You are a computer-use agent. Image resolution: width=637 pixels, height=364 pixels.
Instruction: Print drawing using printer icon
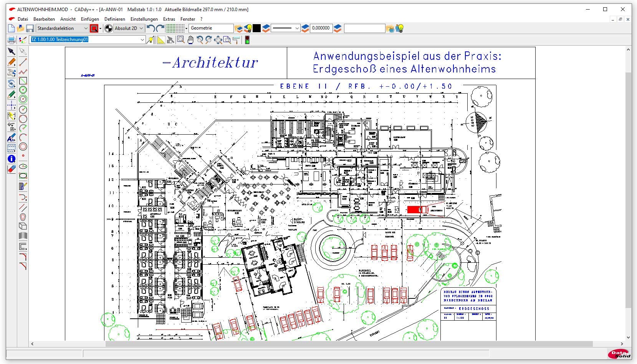pyautogui.click(x=12, y=40)
